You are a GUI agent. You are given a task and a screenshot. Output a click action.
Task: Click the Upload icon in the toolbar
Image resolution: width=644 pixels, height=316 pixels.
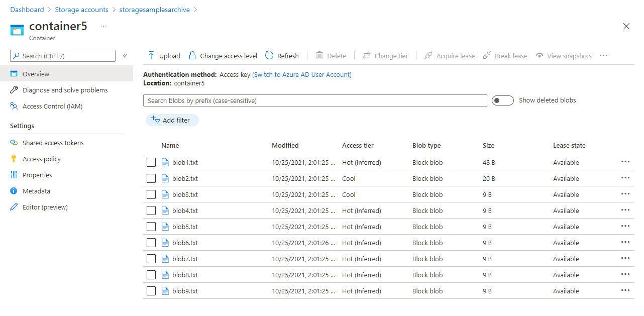click(152, 55)
